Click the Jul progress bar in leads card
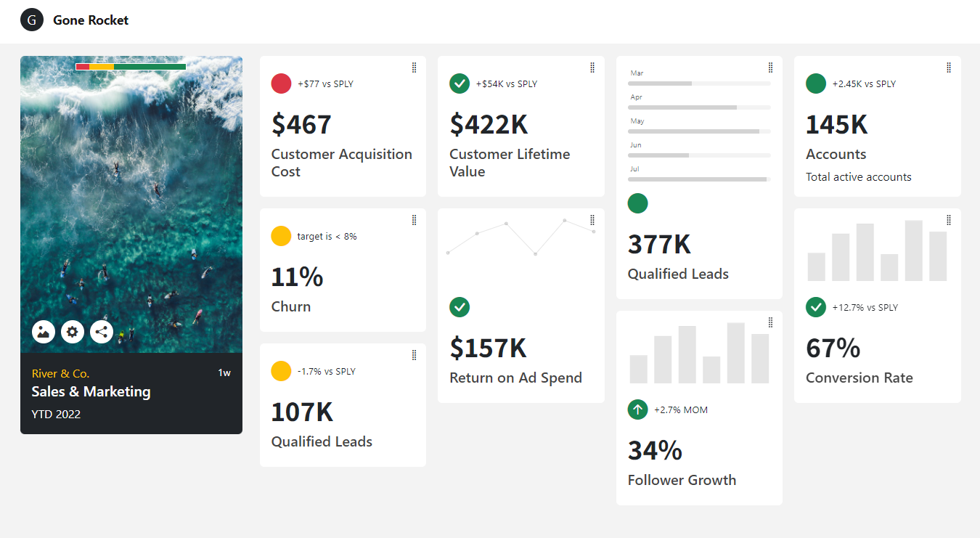The height and width of the screenshot is (538, 980). click(699, 179)
